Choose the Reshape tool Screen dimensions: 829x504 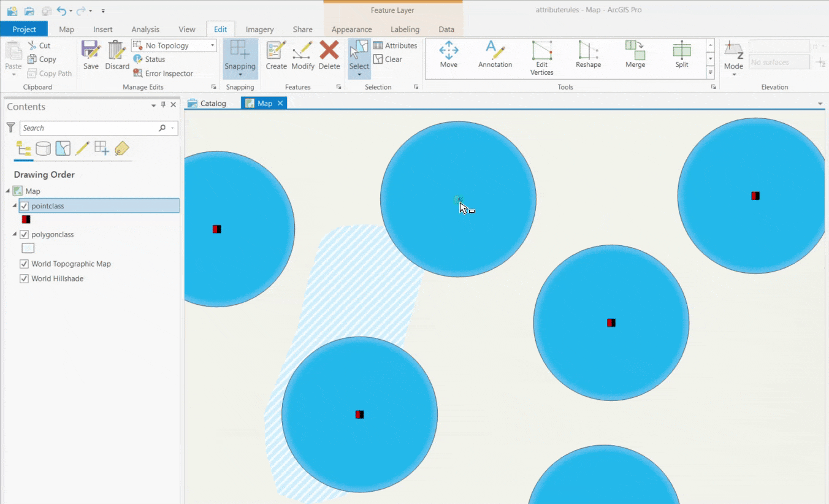tap(588, 55)
